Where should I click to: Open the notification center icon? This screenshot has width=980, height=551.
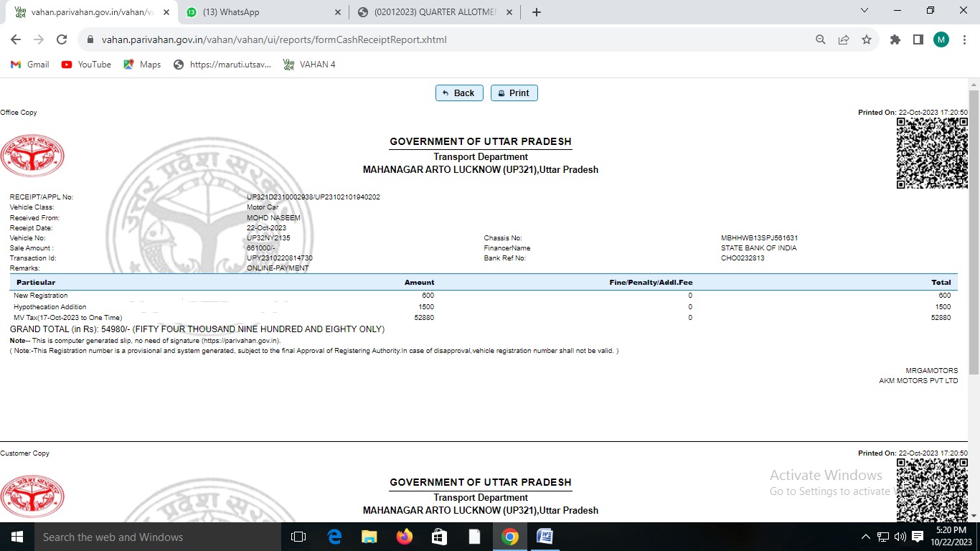pos(918,537)
